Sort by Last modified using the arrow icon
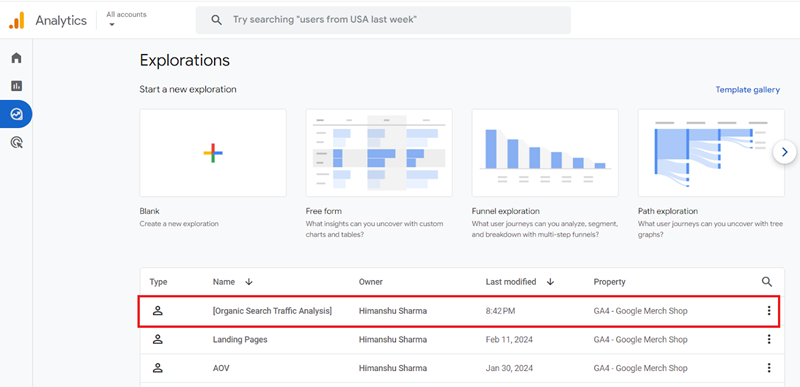This screenshot has width=800, height=387. coord(550,281)
